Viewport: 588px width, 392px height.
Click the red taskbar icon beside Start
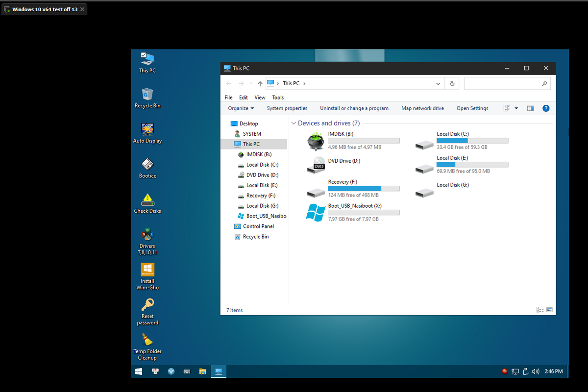pyautogui.click(x=155, y=371)
